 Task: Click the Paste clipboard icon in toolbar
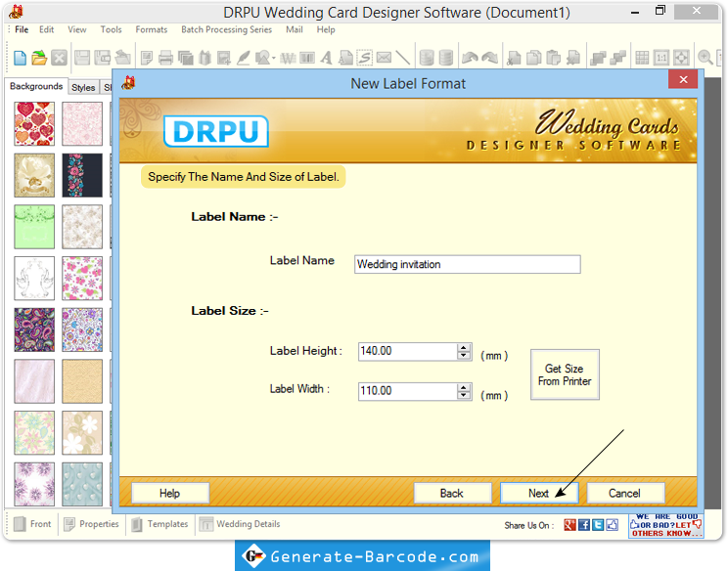click(x=553, y=58)
